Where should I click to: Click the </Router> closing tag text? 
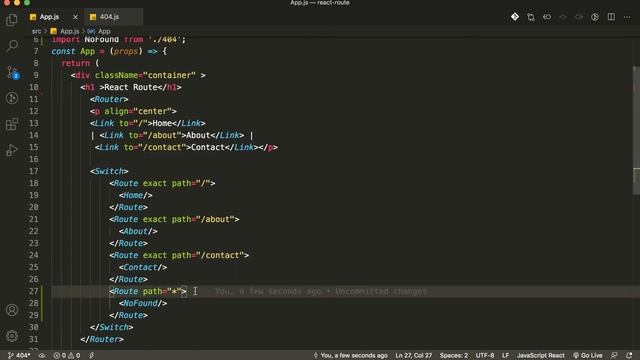click(102, 340)
